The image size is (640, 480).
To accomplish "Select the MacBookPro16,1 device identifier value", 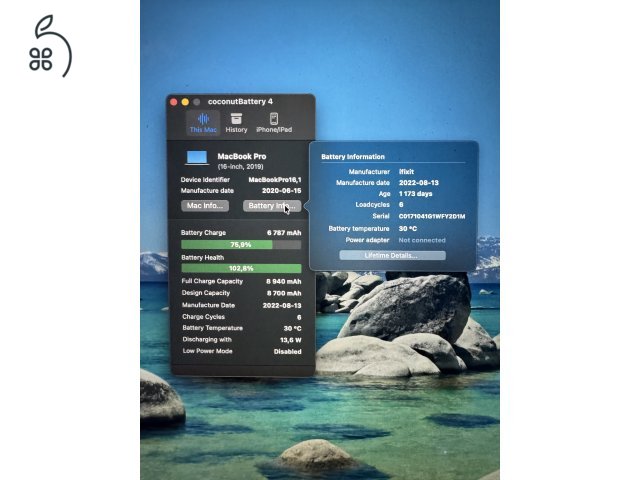I will coord(275,180).
